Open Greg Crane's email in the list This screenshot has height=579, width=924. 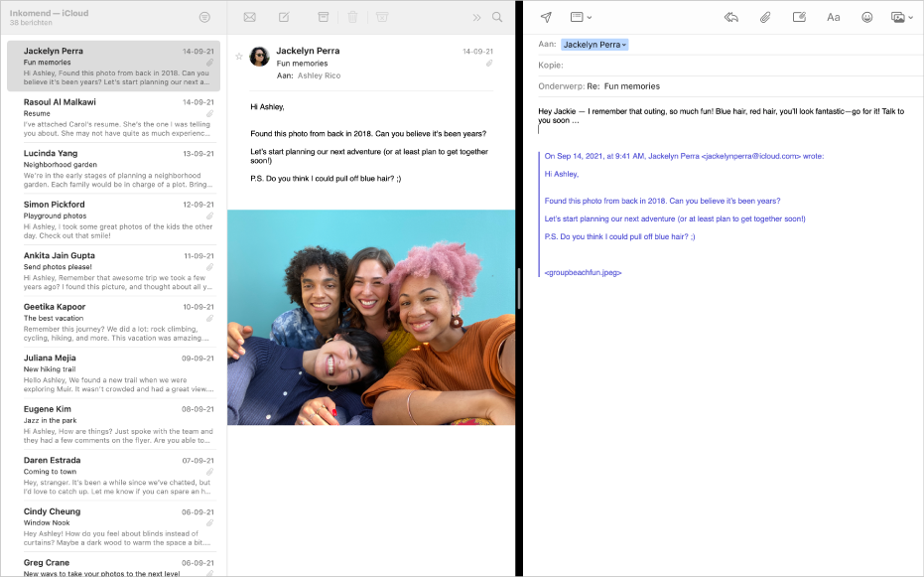click(114, 565)
